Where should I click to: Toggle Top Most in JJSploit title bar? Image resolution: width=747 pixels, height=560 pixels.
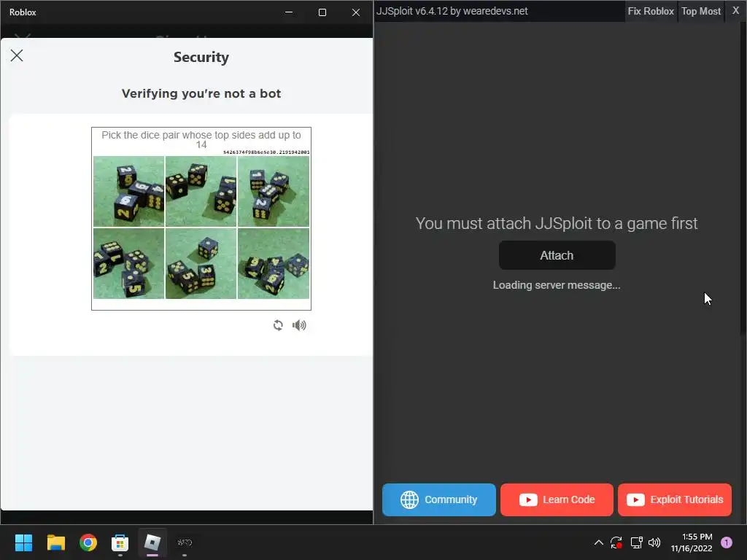tap(701, 11)
